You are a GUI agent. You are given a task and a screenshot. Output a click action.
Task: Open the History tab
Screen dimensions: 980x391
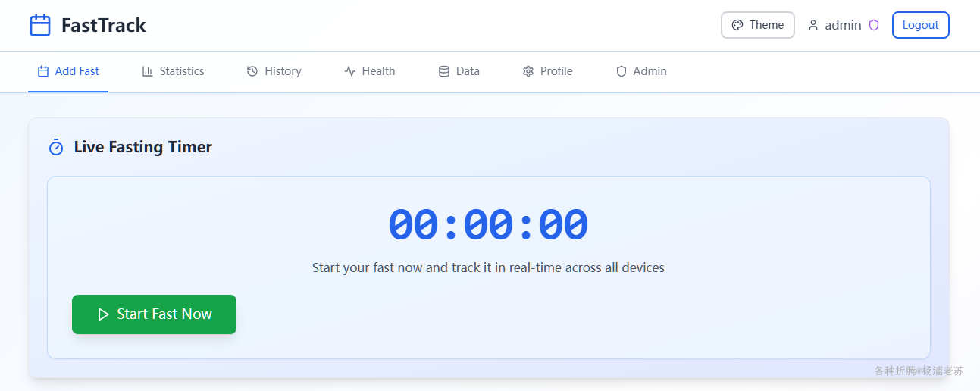[x=274, y=71]
